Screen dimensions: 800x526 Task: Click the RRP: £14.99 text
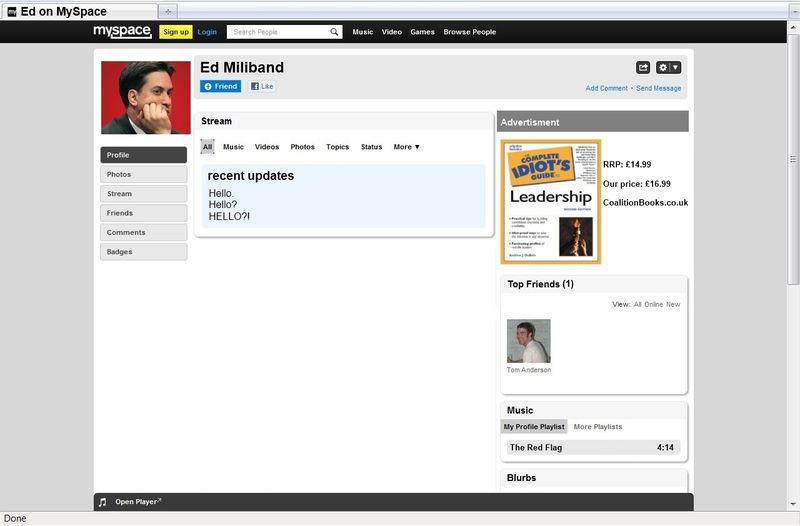pos(627,164)
